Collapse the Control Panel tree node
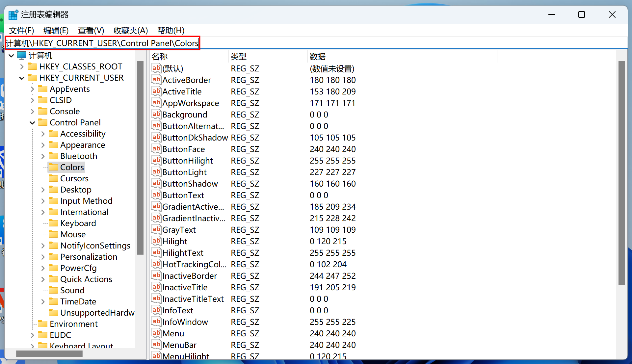 click(32, 123)
